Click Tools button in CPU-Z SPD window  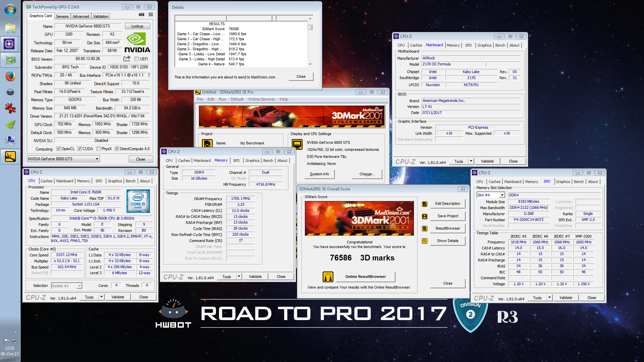click(x=537, y=298)
